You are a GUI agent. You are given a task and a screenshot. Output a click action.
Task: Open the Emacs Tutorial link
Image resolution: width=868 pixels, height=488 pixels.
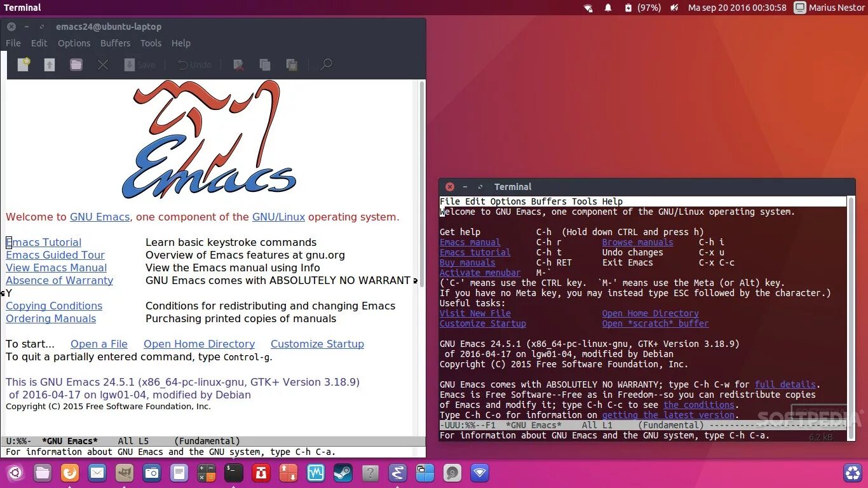[44, 242]
